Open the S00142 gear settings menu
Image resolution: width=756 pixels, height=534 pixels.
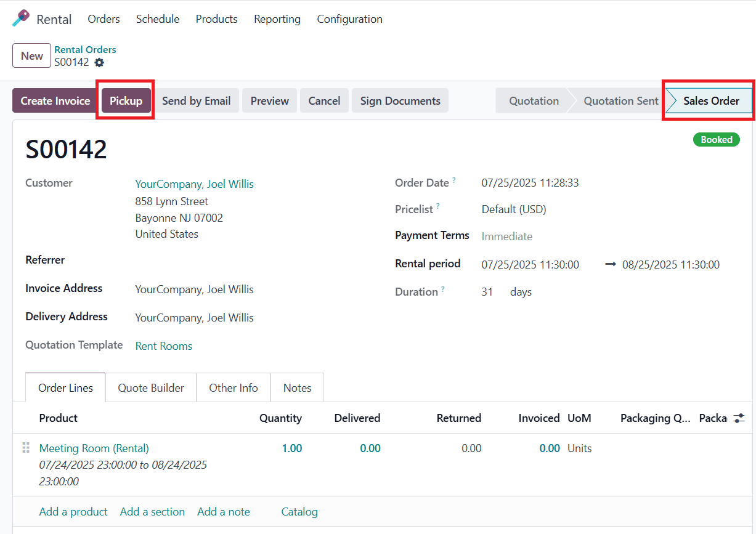point(99,63)
